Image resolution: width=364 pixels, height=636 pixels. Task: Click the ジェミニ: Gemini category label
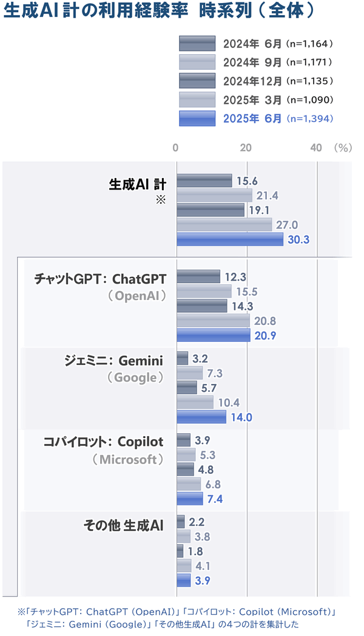(x=114, y=361)
